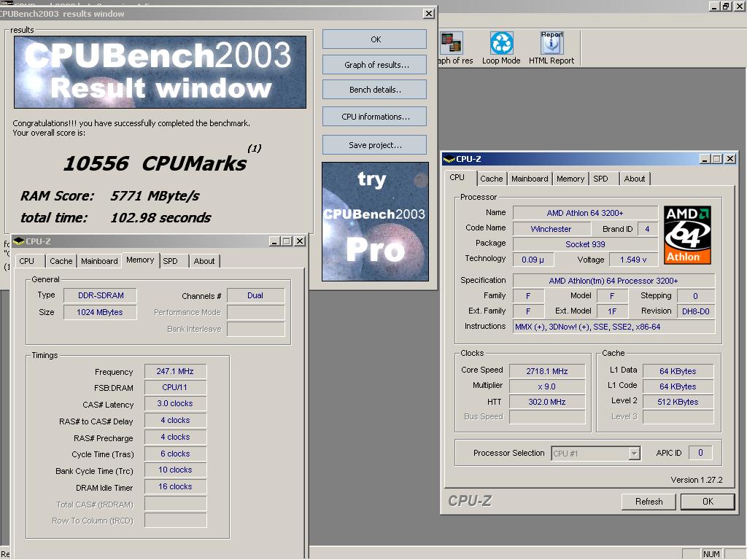This screenshot has height=560, width=747.
Task: Open SPD tab in CPU-Z Memory window
Action: coord(170,261)
